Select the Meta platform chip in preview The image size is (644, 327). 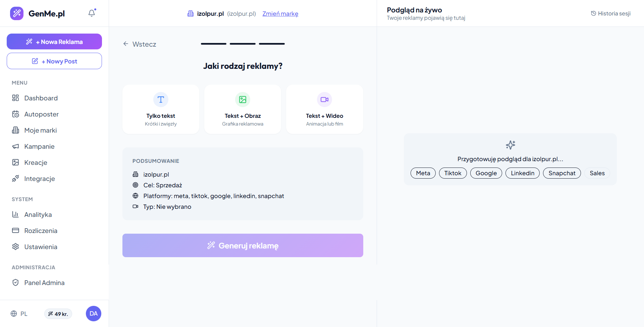423,173
